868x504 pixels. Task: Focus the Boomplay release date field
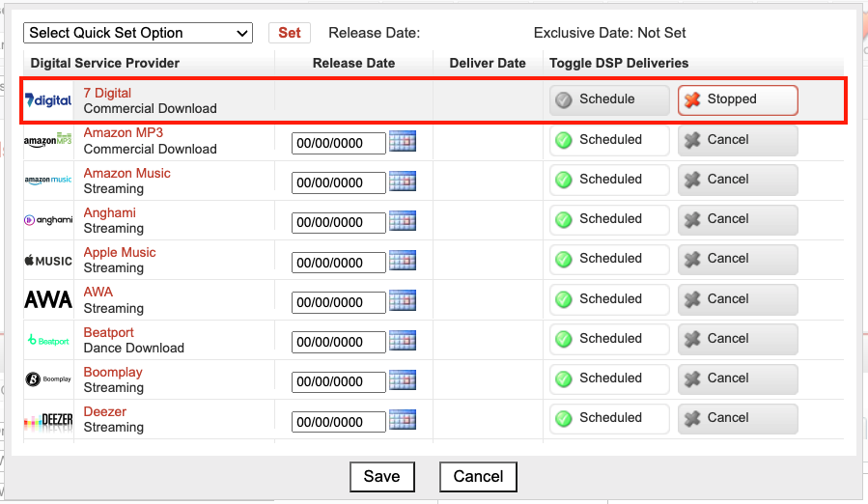[339, 382]
